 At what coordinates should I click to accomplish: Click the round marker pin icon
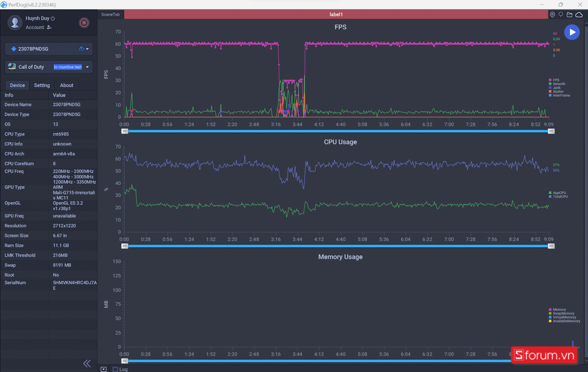click(561, 15)
